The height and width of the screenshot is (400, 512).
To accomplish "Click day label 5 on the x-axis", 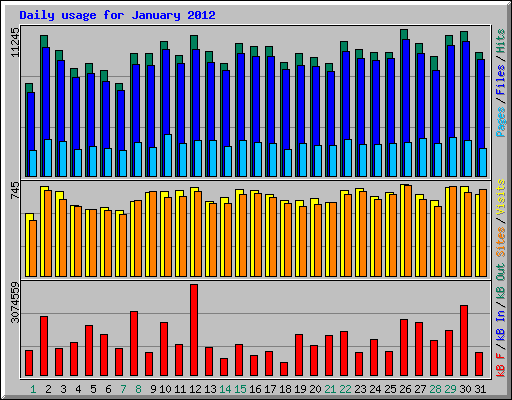I will click(93, 389).
